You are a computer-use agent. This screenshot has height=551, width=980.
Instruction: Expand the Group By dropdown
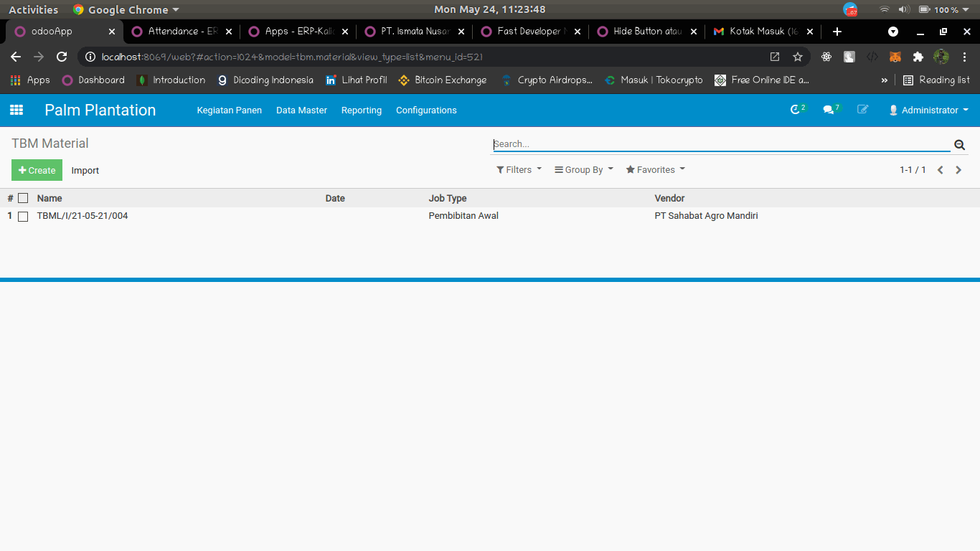pyautogui.click(x=584, y=170)
